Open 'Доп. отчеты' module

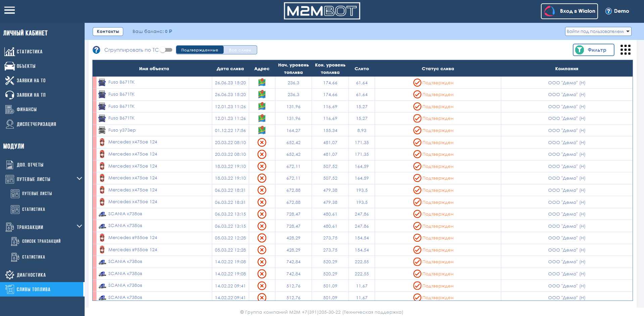coord(30,165)
